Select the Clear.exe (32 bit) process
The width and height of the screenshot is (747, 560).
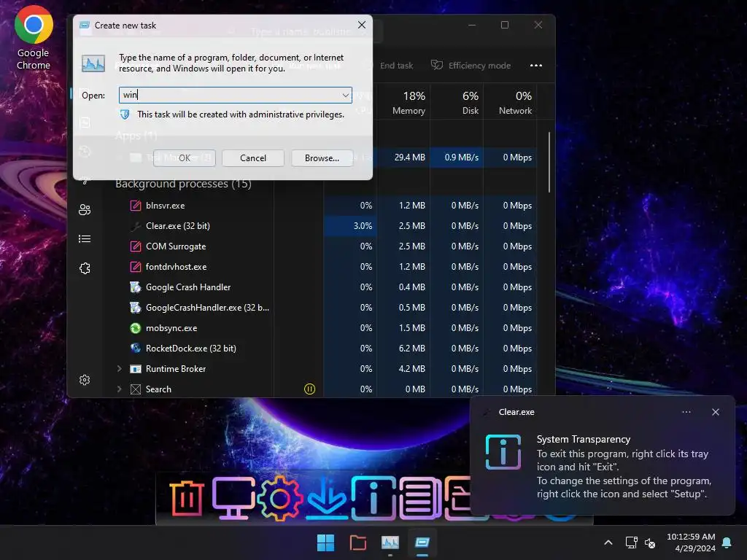pyautogui.click(x=178, y=226)
